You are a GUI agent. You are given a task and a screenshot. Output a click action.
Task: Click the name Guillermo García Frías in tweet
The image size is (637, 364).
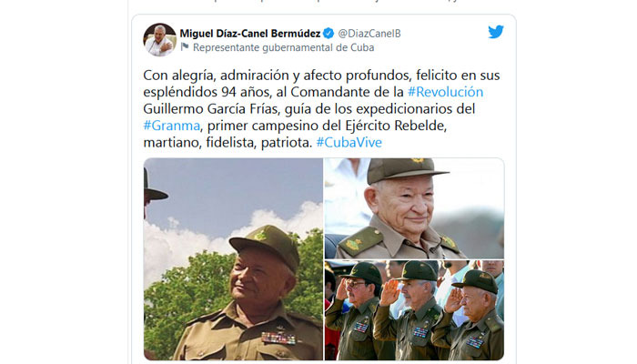click(x=212, y=109)
